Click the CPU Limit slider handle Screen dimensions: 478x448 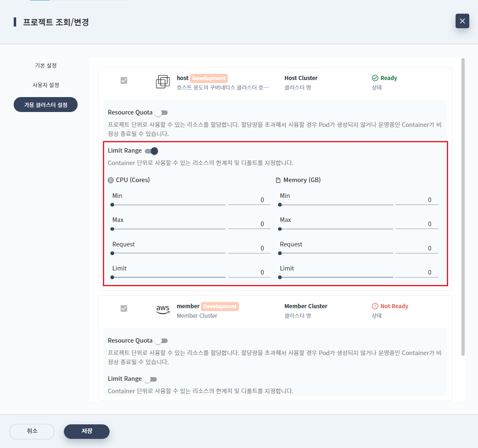click(x=112, y=278)
